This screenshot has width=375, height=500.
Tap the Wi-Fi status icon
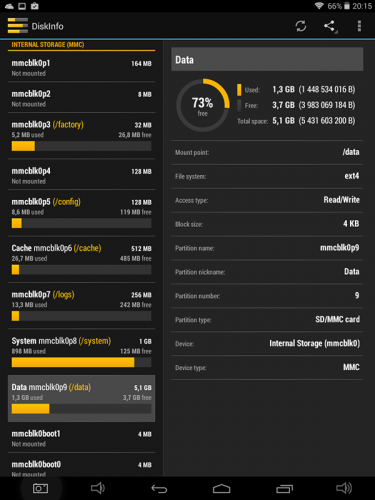[319, 6]
